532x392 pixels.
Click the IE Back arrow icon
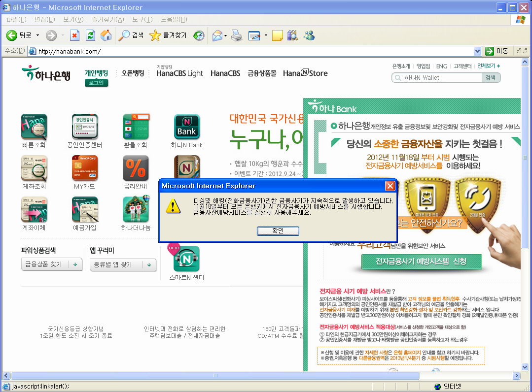11,35
